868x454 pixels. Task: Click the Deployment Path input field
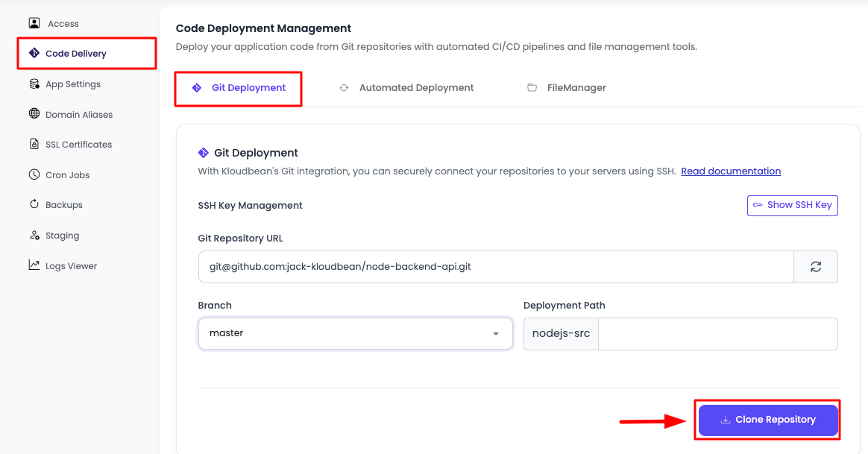717,334
